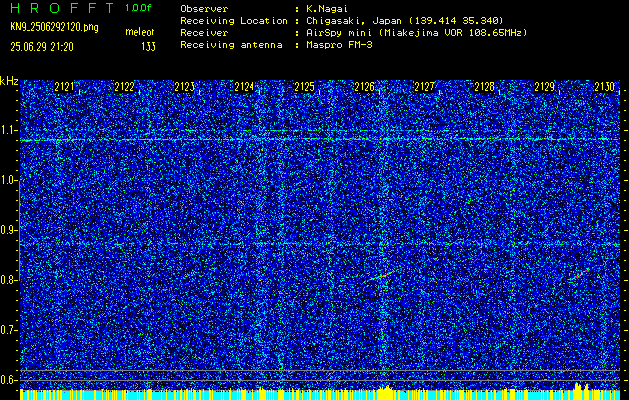Select the observer name K.Nagai
629x400 pixels.
click(x=325, y=9)
